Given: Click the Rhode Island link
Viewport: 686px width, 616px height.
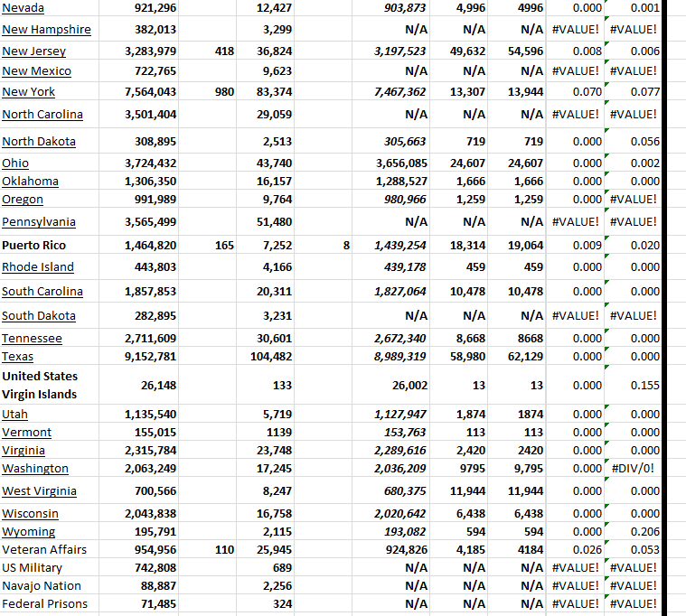Looking at the screenshot, I should tap(38, 266).
